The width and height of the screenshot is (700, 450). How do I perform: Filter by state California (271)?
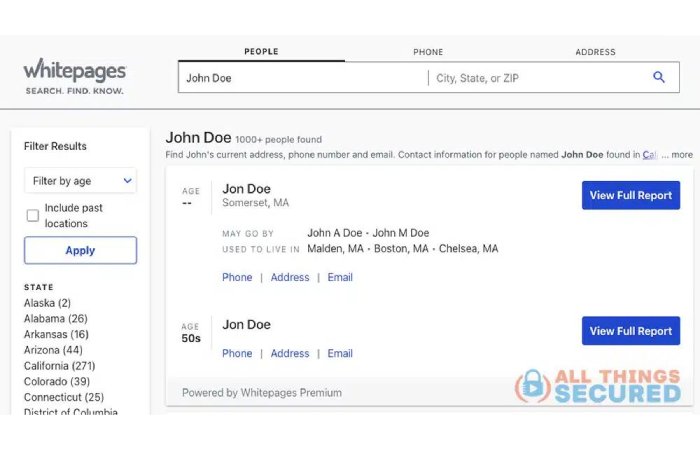[59, 366]
